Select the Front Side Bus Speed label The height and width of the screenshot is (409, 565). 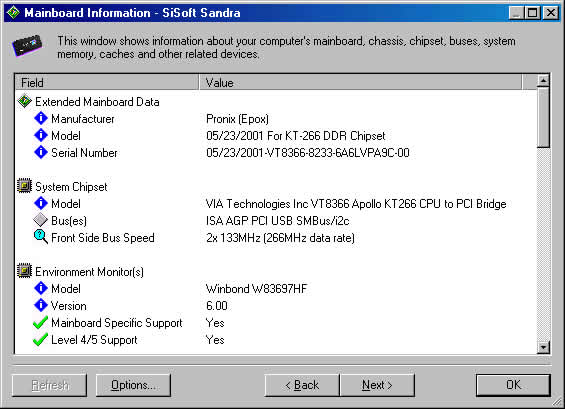point(103,238)
